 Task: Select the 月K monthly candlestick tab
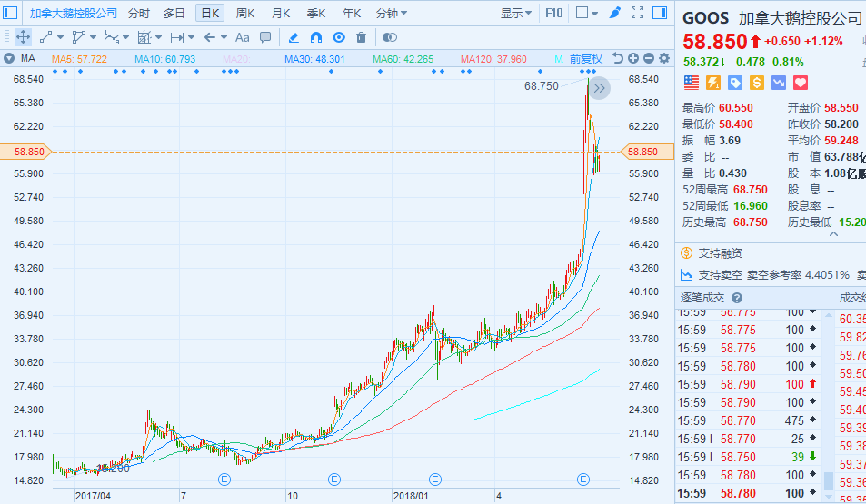tap(281, 13)
